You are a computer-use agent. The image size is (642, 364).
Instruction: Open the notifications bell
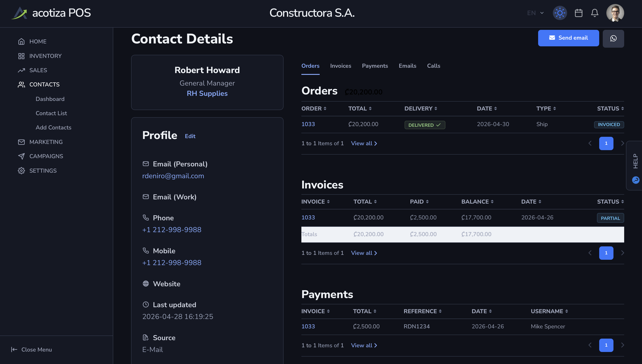595,13
